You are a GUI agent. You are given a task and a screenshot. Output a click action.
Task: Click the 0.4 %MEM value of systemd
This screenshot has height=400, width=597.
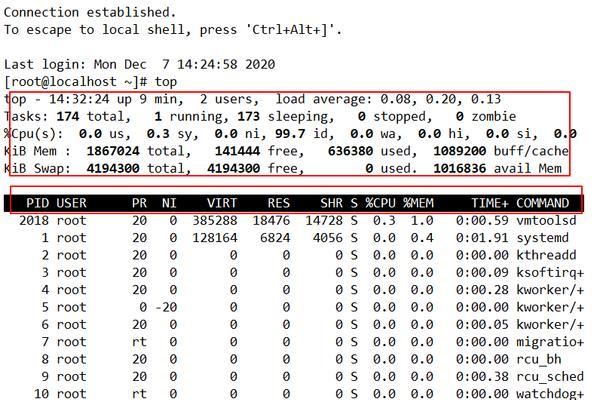click(422, 238)
